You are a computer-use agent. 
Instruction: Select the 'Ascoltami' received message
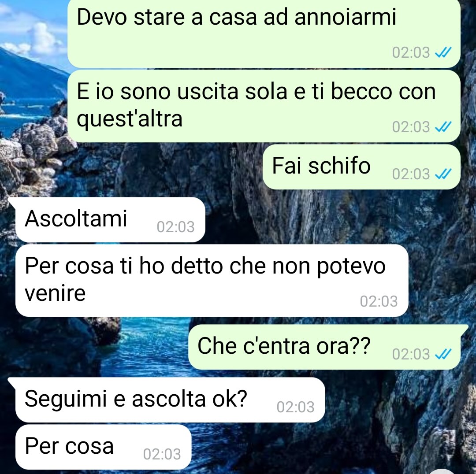[110, 220]
